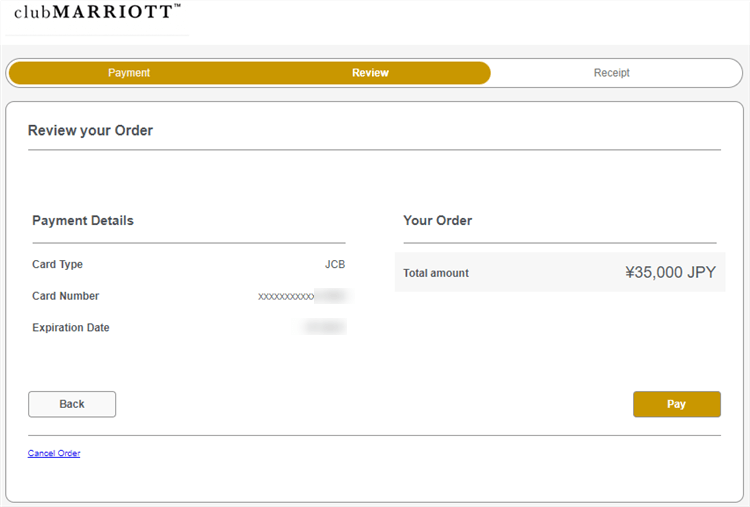Select the Review step in progress bar

point(370,73)
